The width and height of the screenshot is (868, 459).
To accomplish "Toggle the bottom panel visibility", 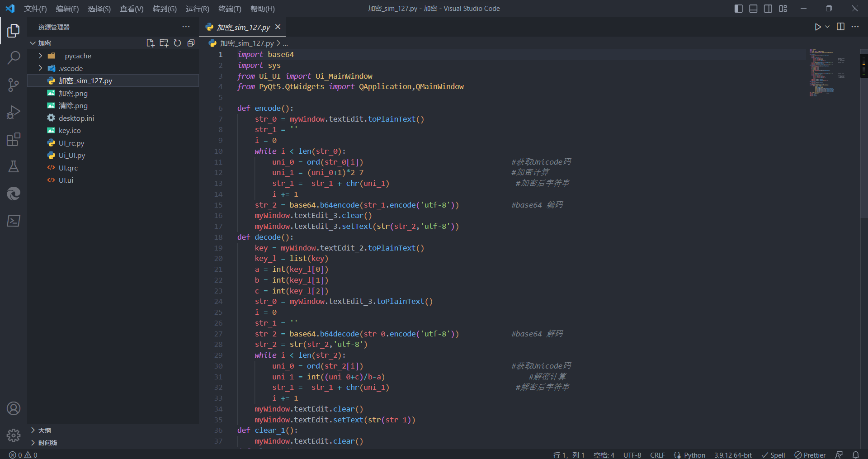I will point(753,9).
